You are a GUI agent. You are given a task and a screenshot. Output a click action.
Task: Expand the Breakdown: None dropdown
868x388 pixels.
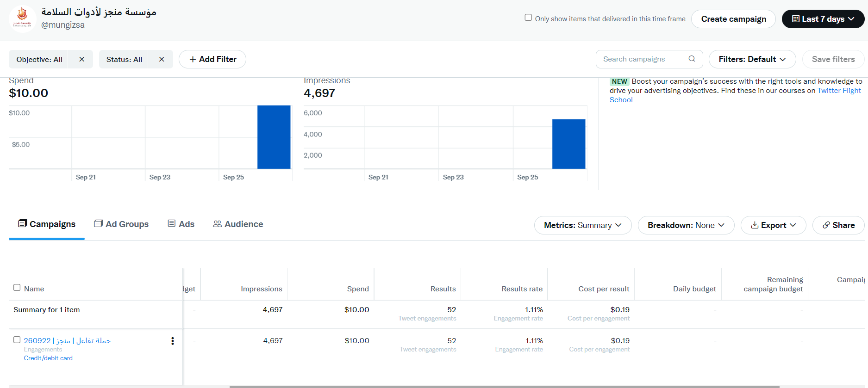[686, 225]
